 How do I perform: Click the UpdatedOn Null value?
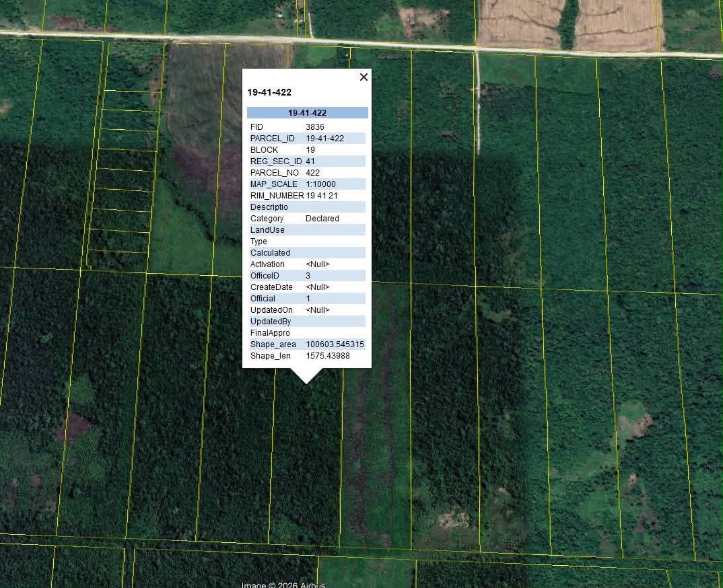point(318,310)
